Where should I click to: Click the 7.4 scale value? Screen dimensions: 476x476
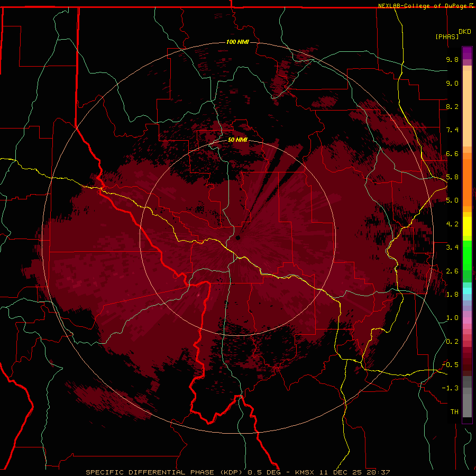click(452, 130)
